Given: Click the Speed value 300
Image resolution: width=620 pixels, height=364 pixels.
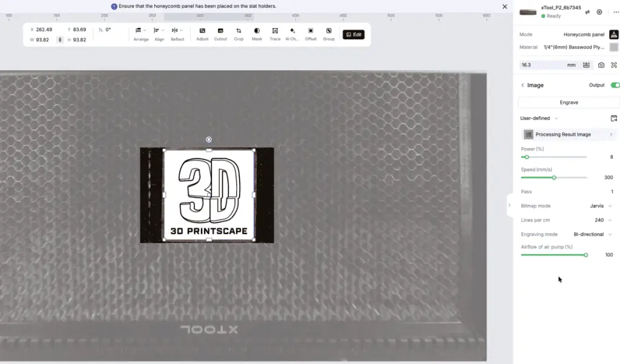Looking at the screenshot, I should pos(608,177).
